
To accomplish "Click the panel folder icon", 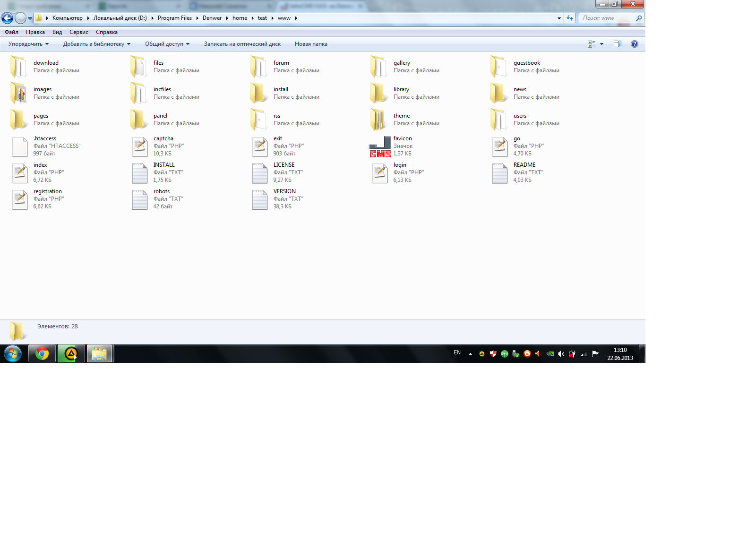I will pyautogui.click(x=139, y=120).
